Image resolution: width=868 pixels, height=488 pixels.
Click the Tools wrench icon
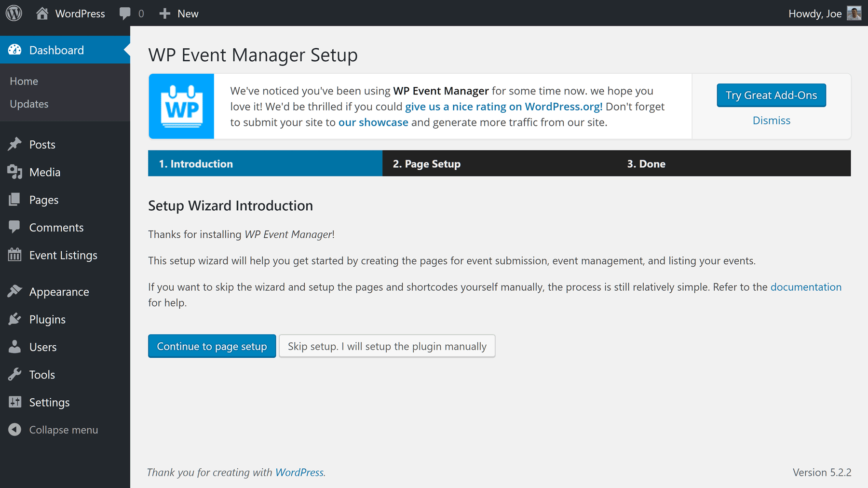[x=15, y=374]
